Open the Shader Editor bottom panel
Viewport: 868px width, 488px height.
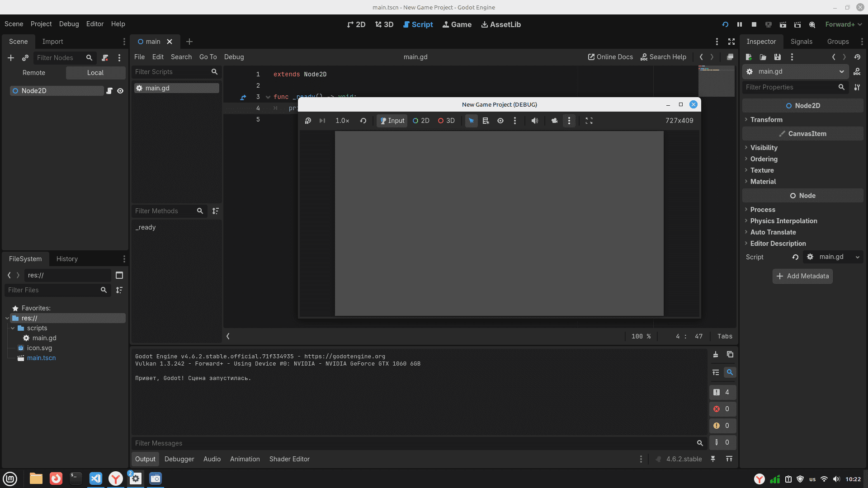coord(289,459)
